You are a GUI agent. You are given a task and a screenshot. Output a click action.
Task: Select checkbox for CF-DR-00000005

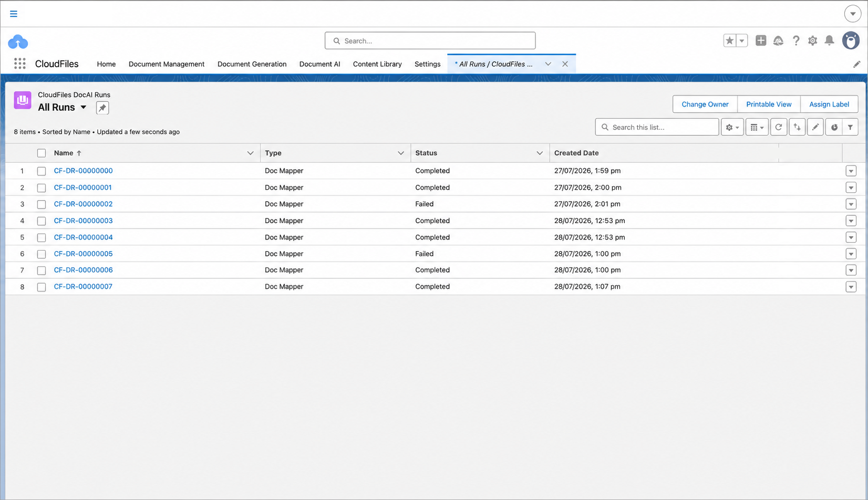point(42,254)
